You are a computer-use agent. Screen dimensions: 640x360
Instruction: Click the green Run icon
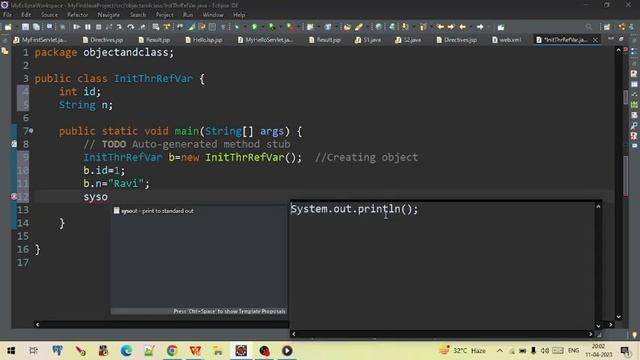click(254, 27)
